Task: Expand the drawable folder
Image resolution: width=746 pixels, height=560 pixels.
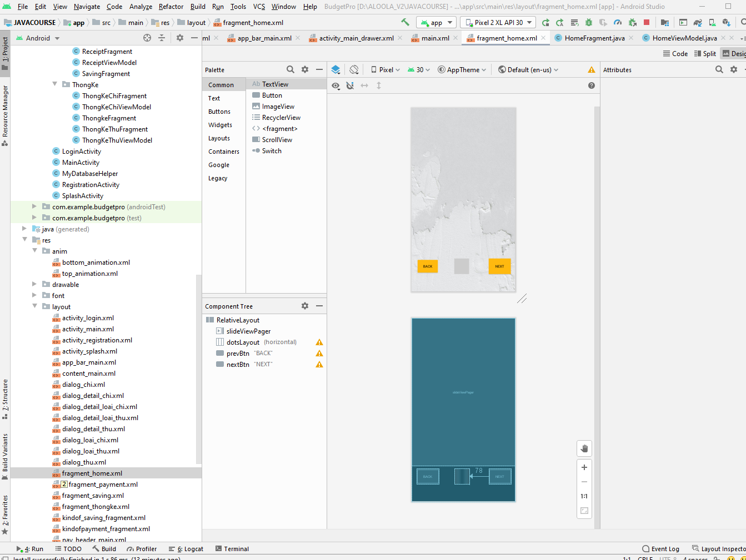Action: (34, 284)
